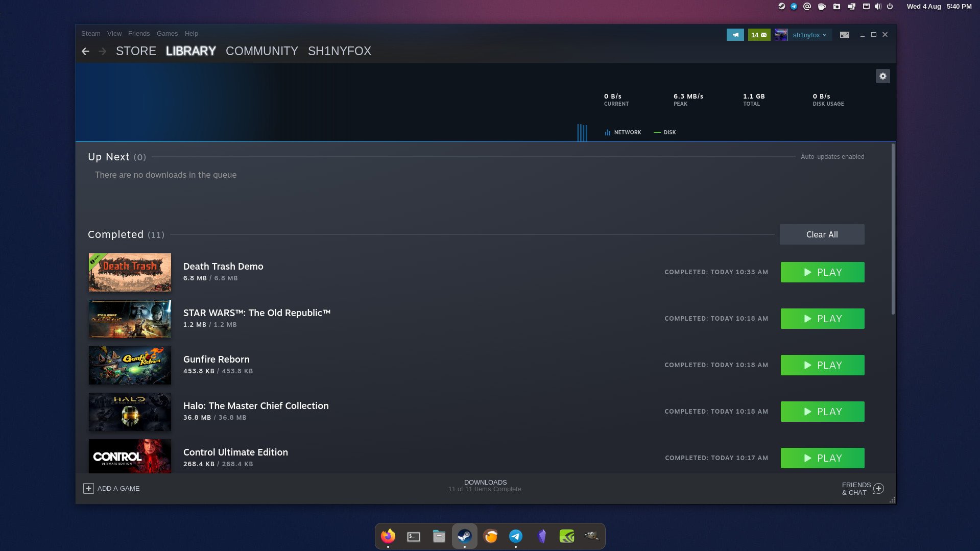Open the View menu
This screenshot has width=980, height=551.
click(114, 34)
